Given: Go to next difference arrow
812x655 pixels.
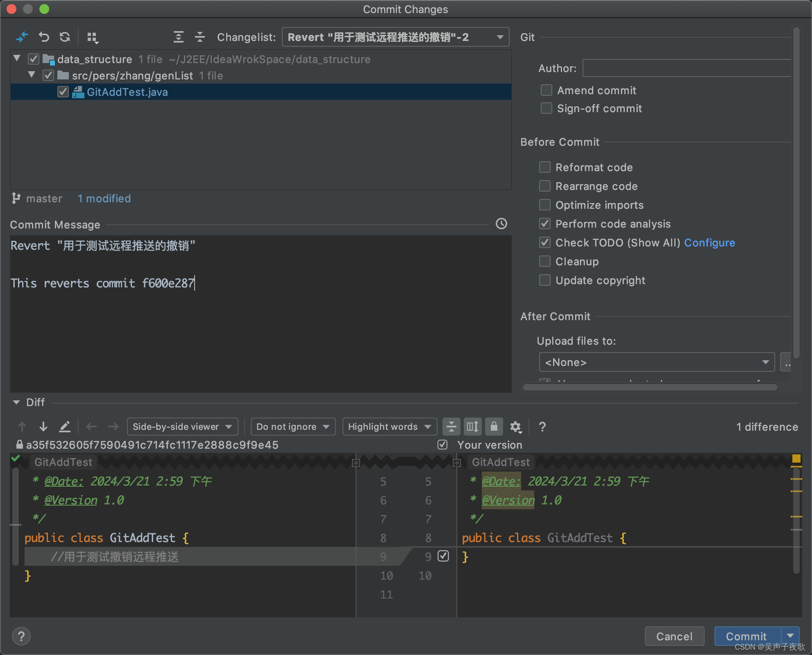Looking at the screenshot, I should [x=43, y=427].
